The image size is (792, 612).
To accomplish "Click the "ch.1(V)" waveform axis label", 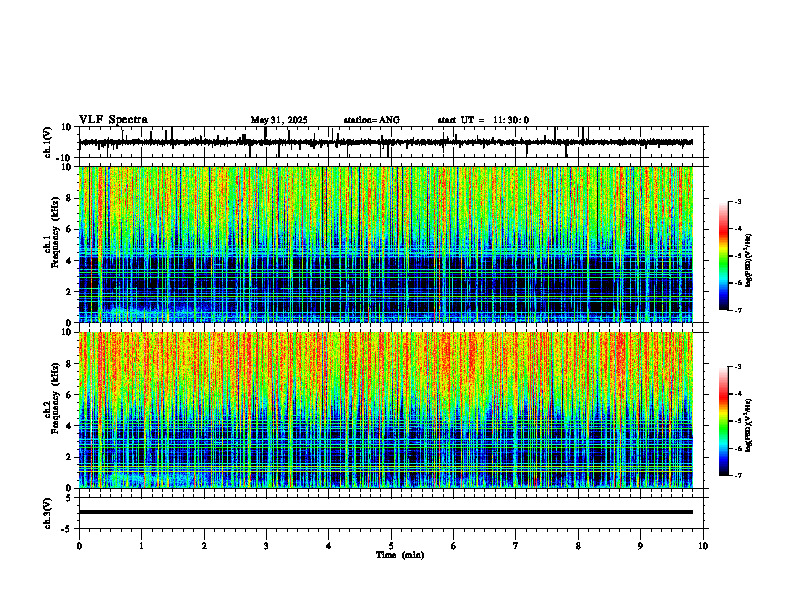I will pyautogui.click(x=48, y=142).
